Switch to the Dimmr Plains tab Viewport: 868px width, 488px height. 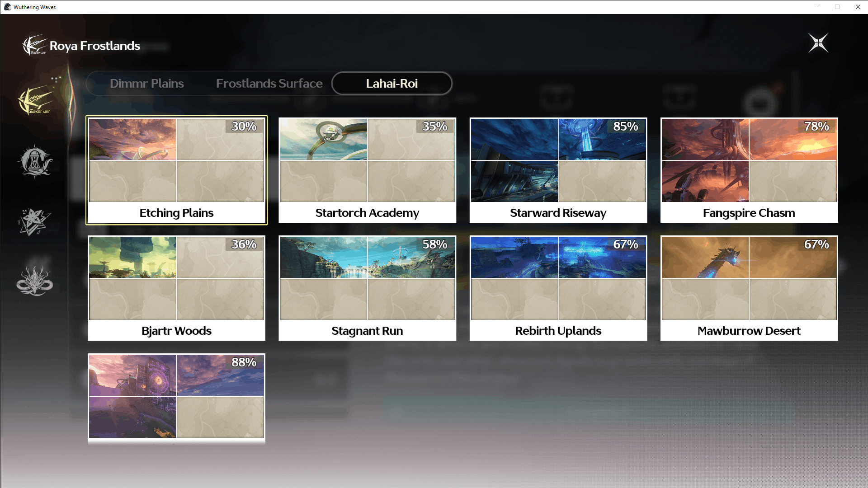[146, 84]
